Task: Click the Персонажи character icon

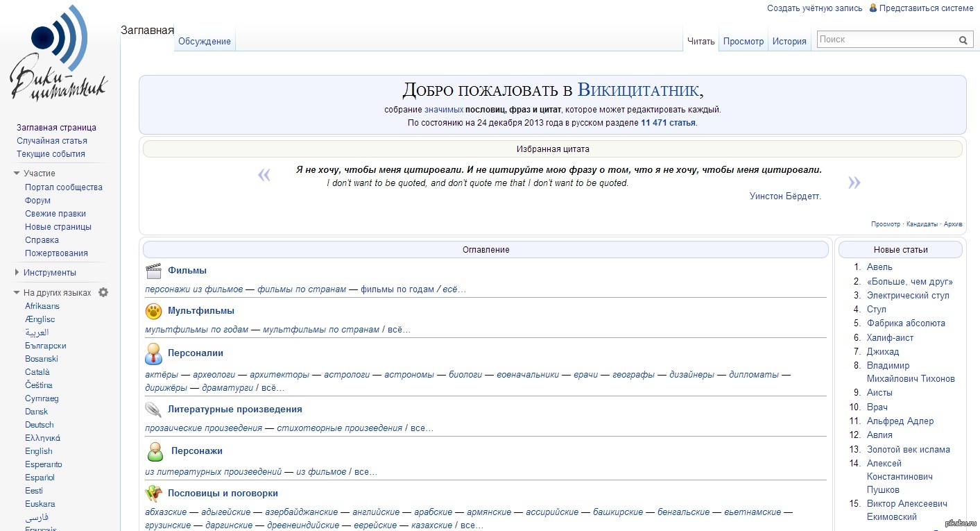Action: 155,452
